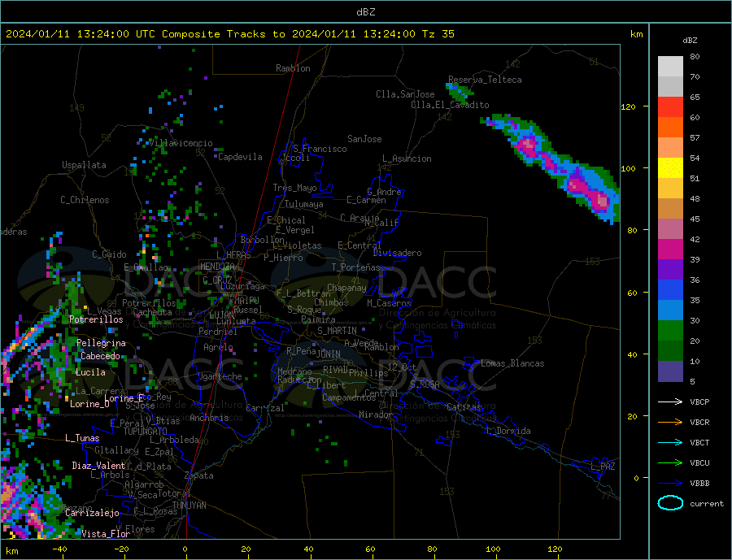Click the 'Carrizal' place label
The width and height of the screenshot is (732, 560).
(264, 408)
